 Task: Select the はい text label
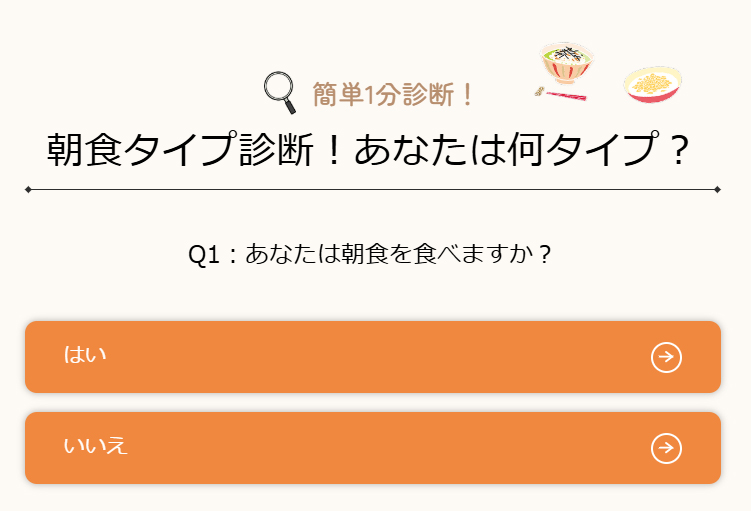pyautogui.click(x=85, y=355)
